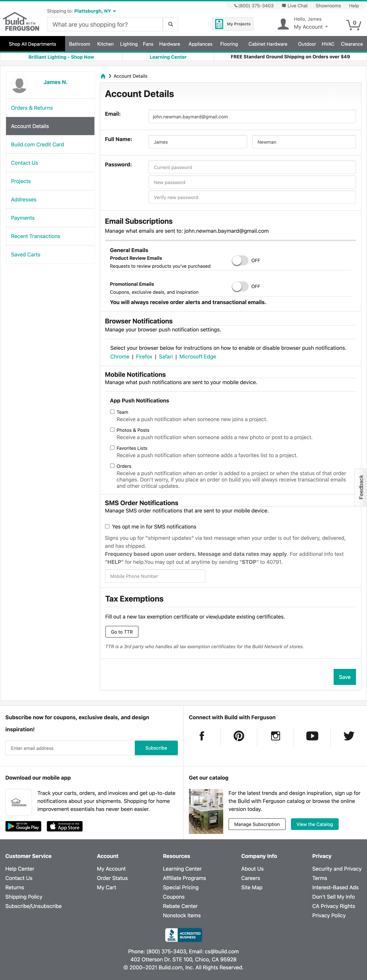The image size is (367, 980).
Task: Click the Save button
Action: pos(344,677)
